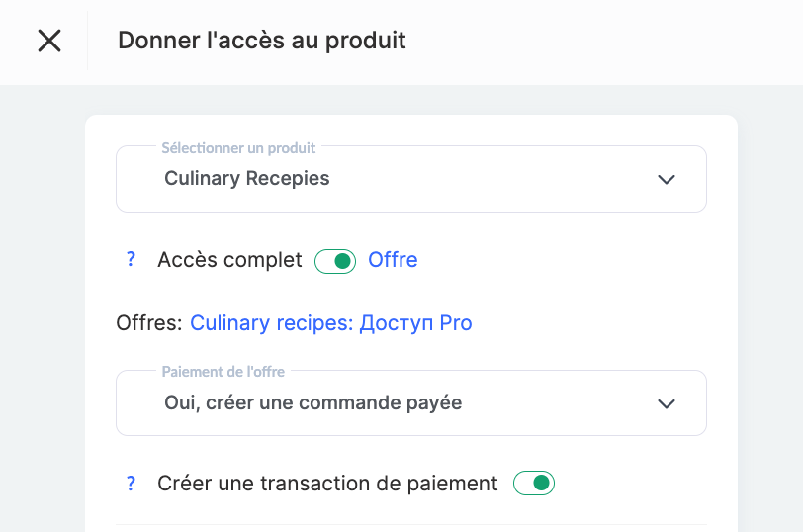Click the help icon beside Accès complet

(131, 260)
